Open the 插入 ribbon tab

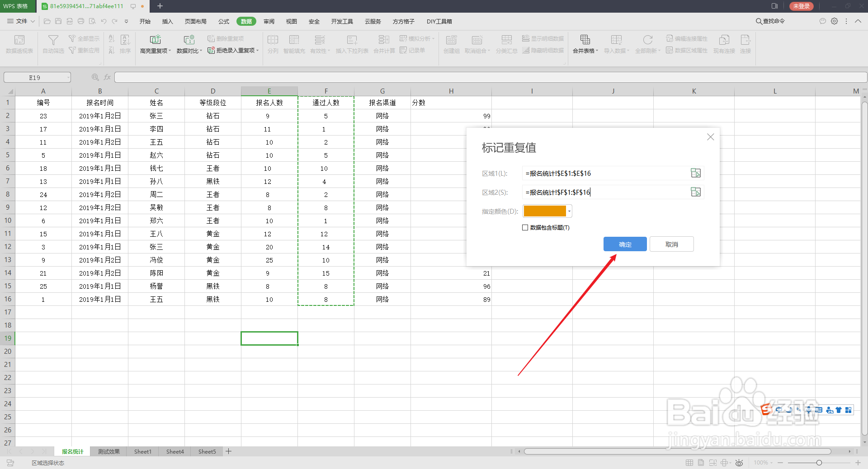[167, 21]
